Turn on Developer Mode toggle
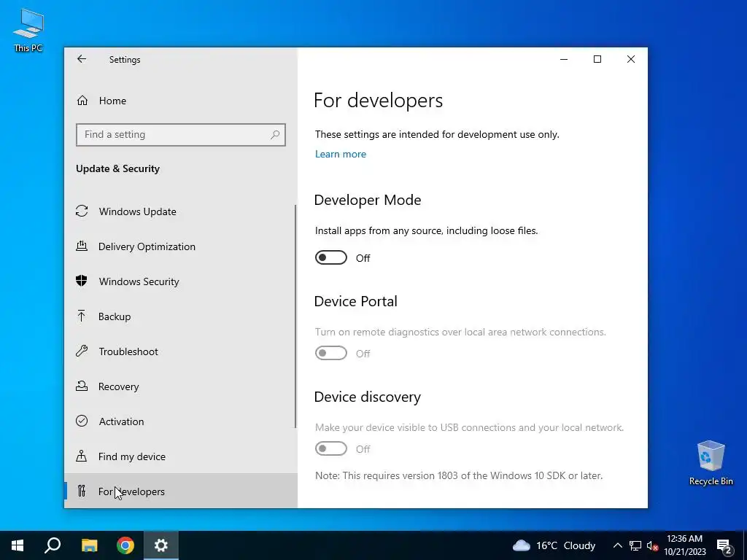The image size is (747, 560). pos(331,257)
